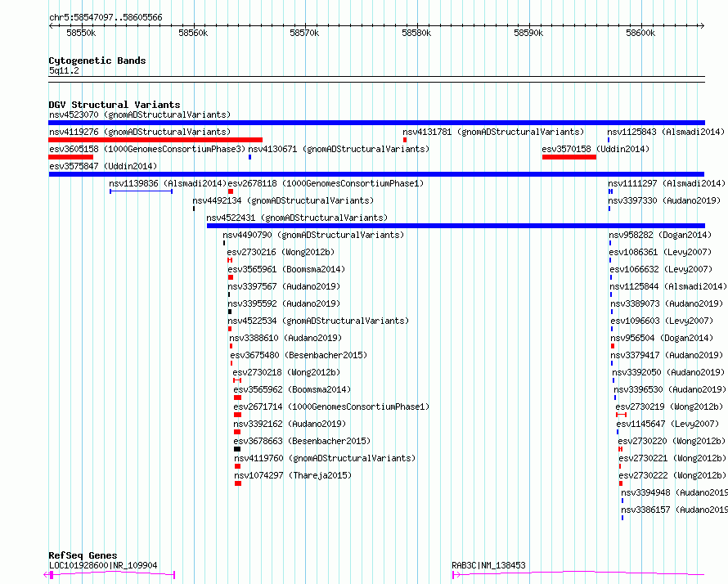Click the 58570k ruler tick label
728x584 pixels.
304,33
